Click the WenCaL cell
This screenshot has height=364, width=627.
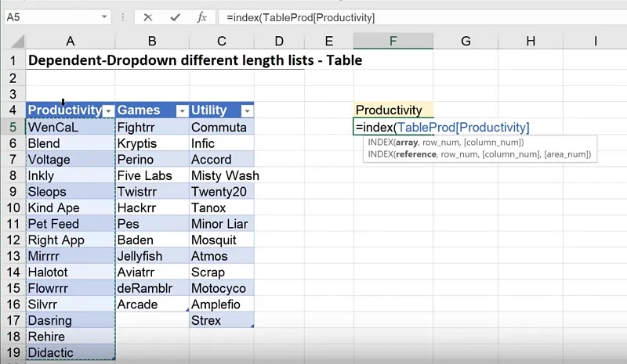[x=69, y=128]
